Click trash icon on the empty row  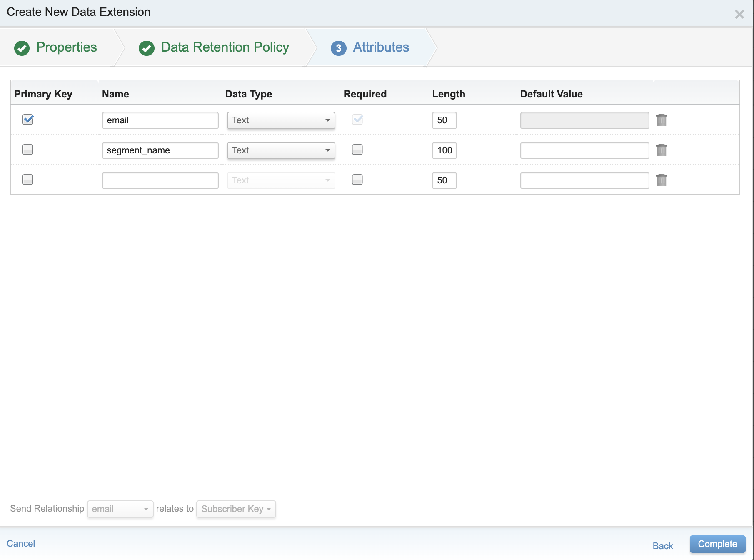[661, 180]
